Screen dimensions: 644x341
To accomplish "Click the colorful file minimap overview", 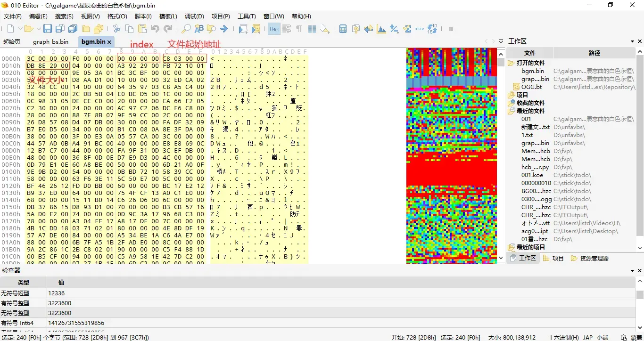I will [x=452, y=155].
